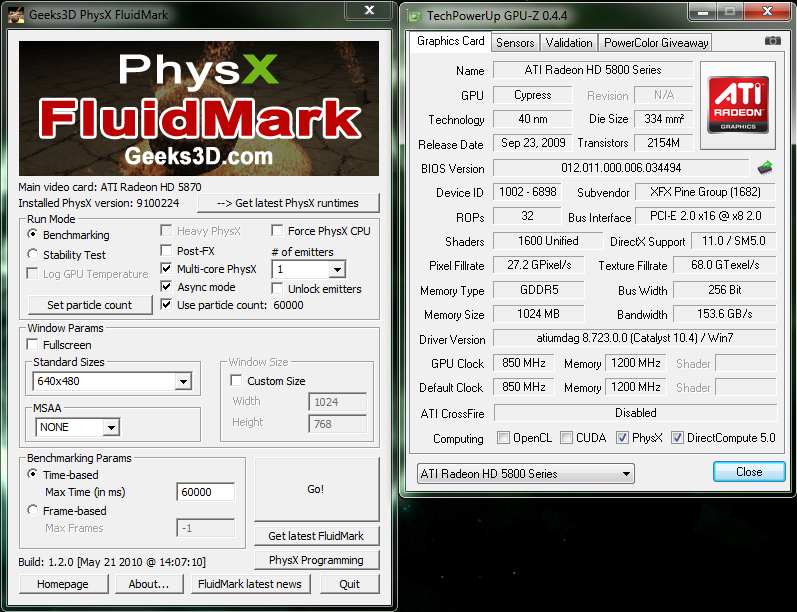Click the About... button

pos(149,584)
